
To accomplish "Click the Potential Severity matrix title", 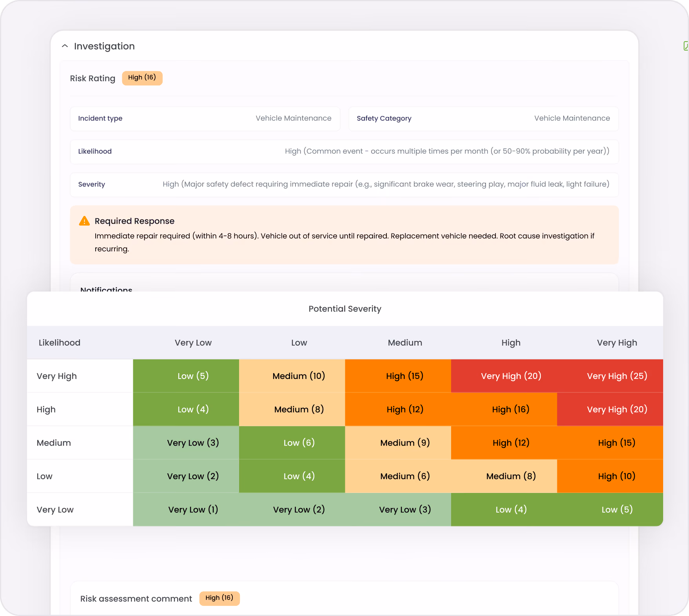I will point(345,309).
